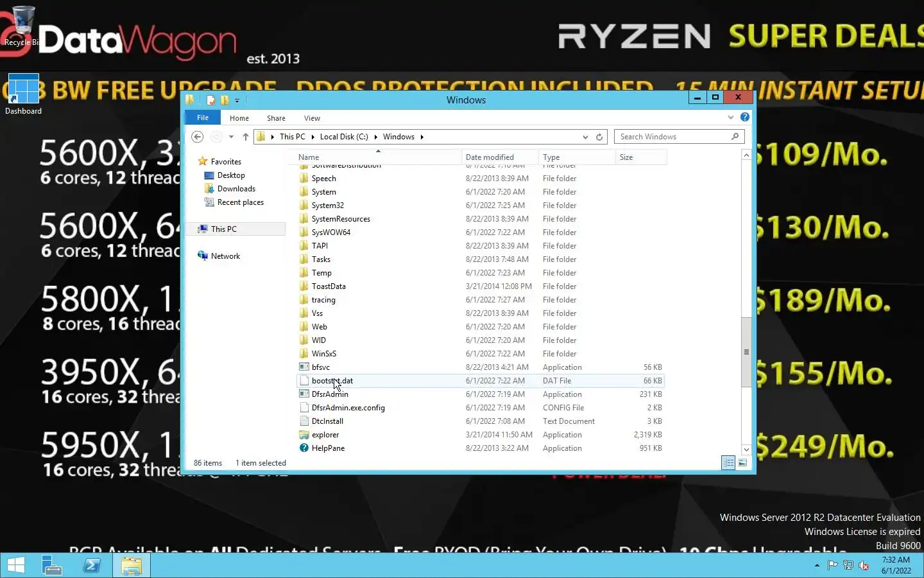Screen dimensions: 924x578
Task: Select the Speech folder
Action: click(x=323, y=179)
